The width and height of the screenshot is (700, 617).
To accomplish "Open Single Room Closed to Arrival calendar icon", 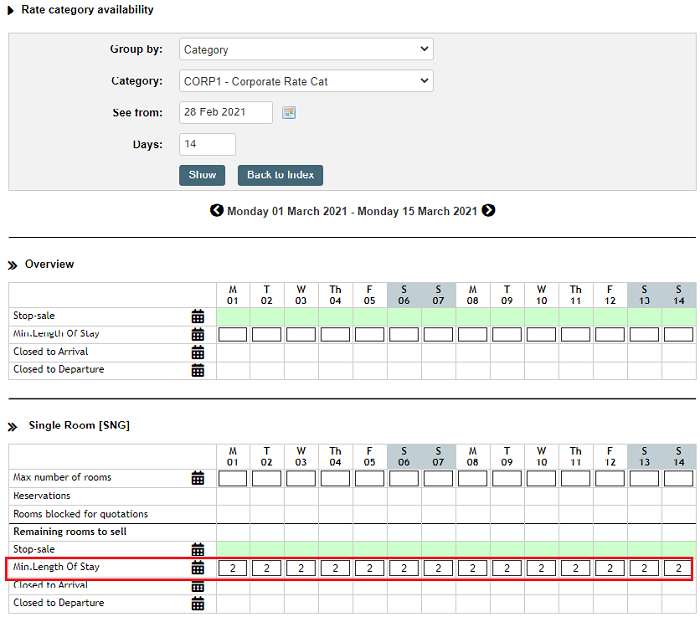I will 198,586.
